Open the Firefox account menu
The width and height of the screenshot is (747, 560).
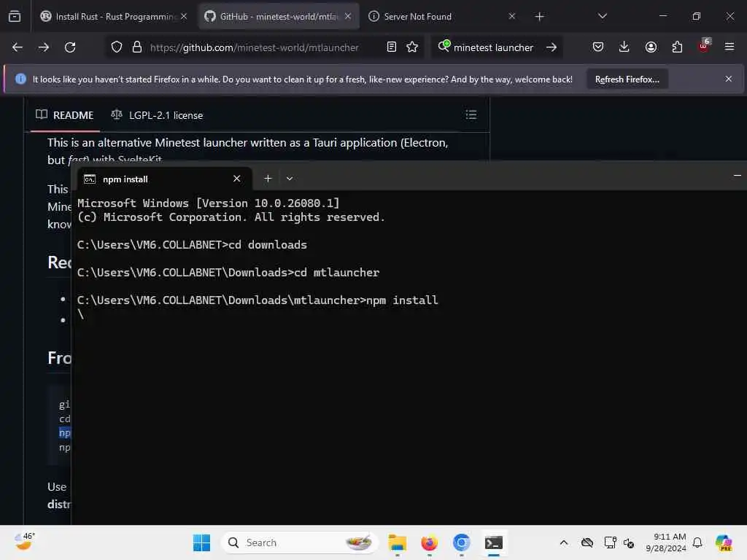[651, 47]
